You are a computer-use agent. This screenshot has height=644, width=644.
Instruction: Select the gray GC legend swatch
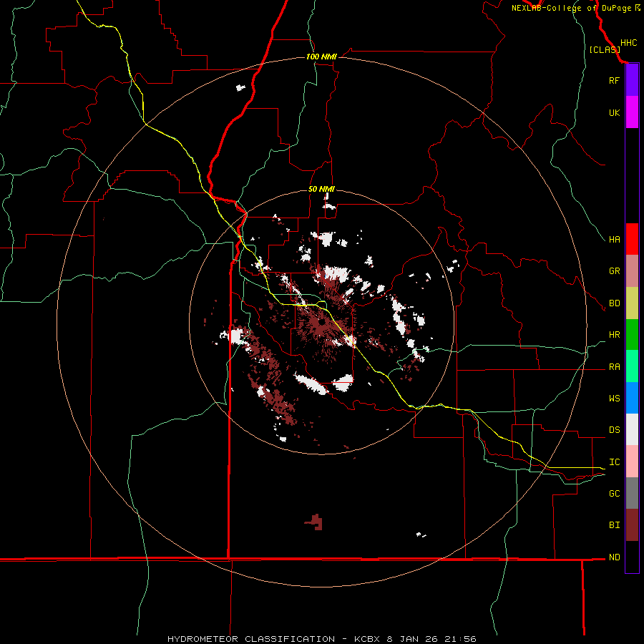(x=632, y=493)
